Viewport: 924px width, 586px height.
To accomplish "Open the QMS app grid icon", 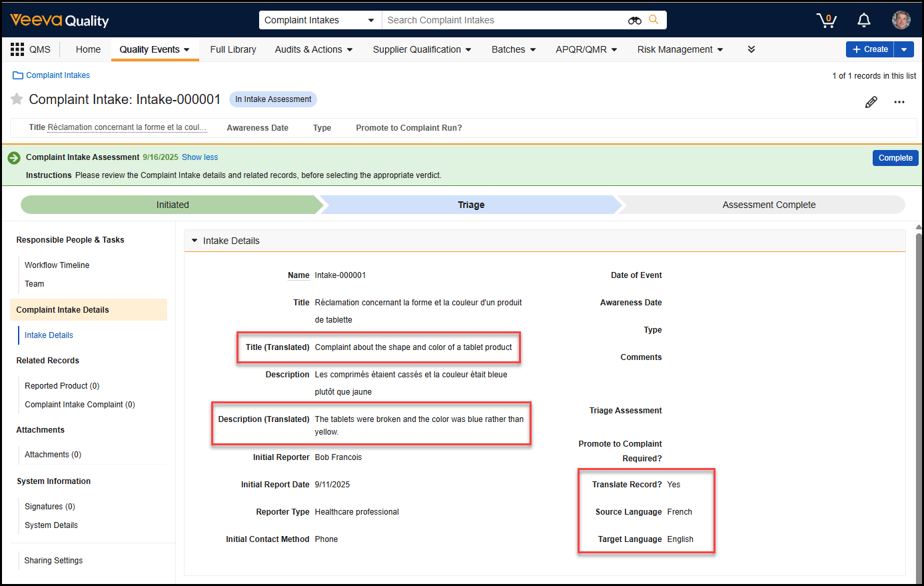I will (17, 49).
